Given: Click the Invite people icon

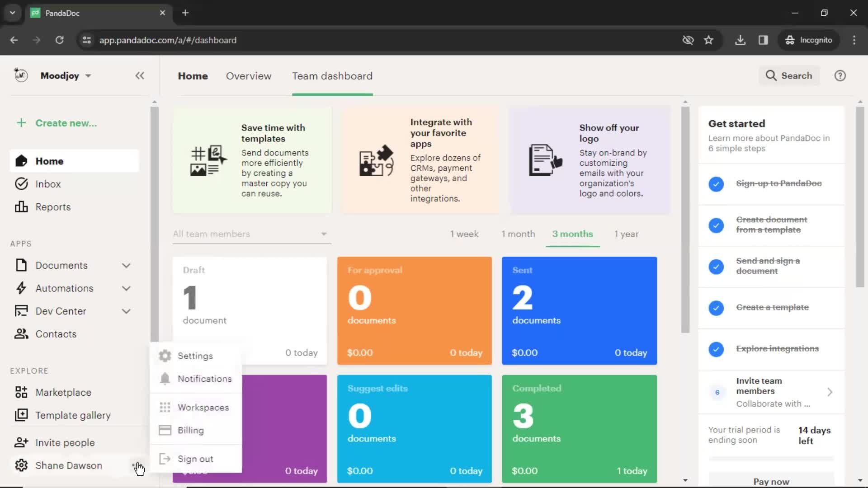Looking at the screenshot, I should click(21, 443).
